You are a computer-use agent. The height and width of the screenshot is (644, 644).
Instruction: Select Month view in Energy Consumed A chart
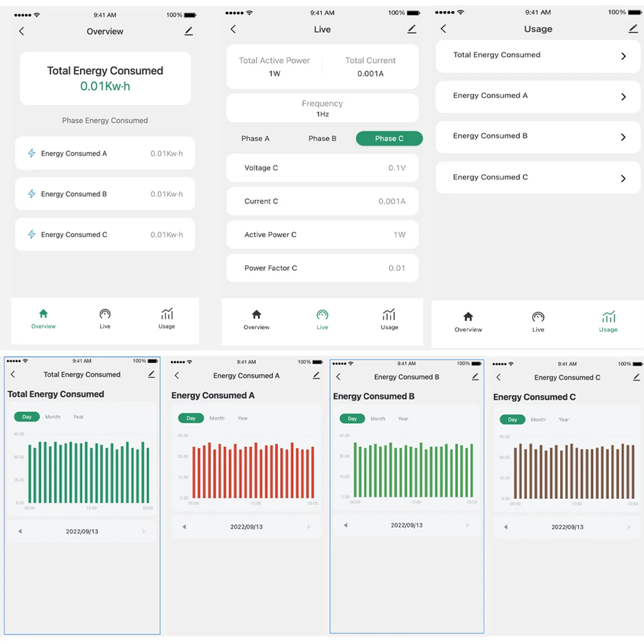tap(217, 418)
